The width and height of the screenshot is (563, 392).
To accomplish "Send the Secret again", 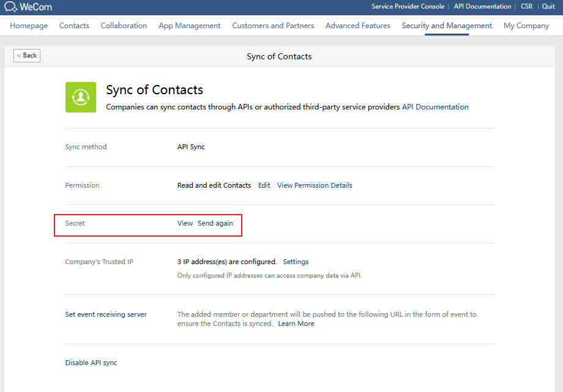I will pyautogui.click(x=215, y=223).
